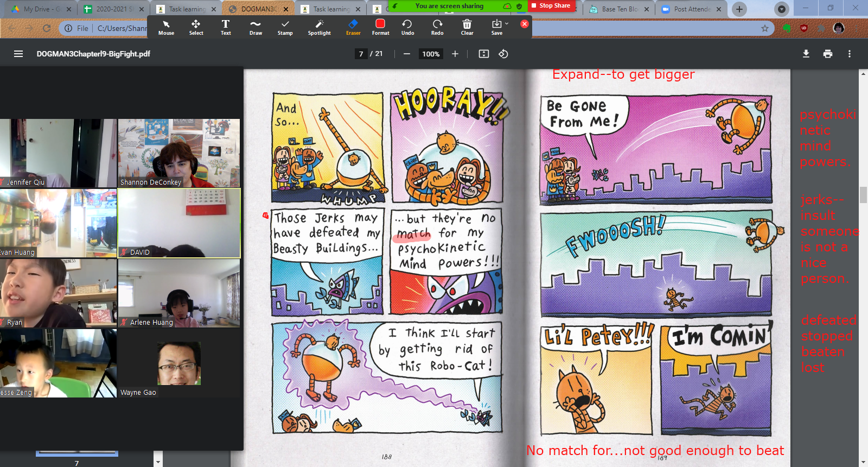Screen dimensions: 868x467
Task: Click the Stop Share button
Action: tap(551, 5)
